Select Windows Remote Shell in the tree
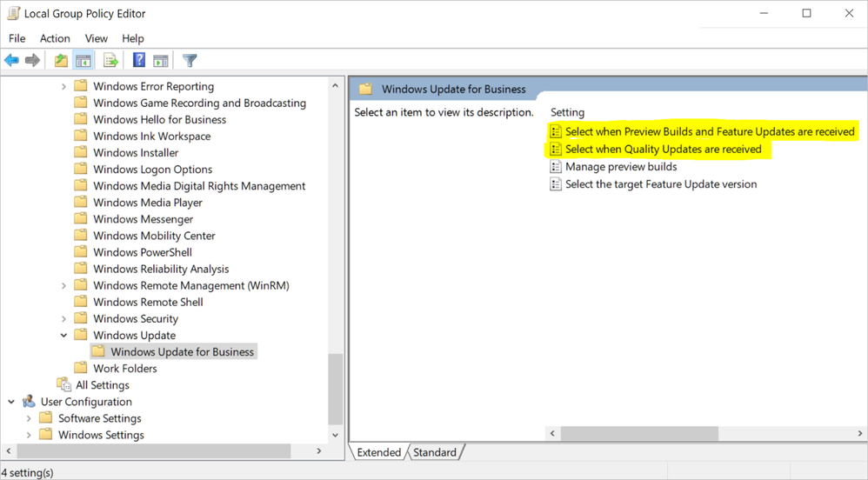 point(148,303)
